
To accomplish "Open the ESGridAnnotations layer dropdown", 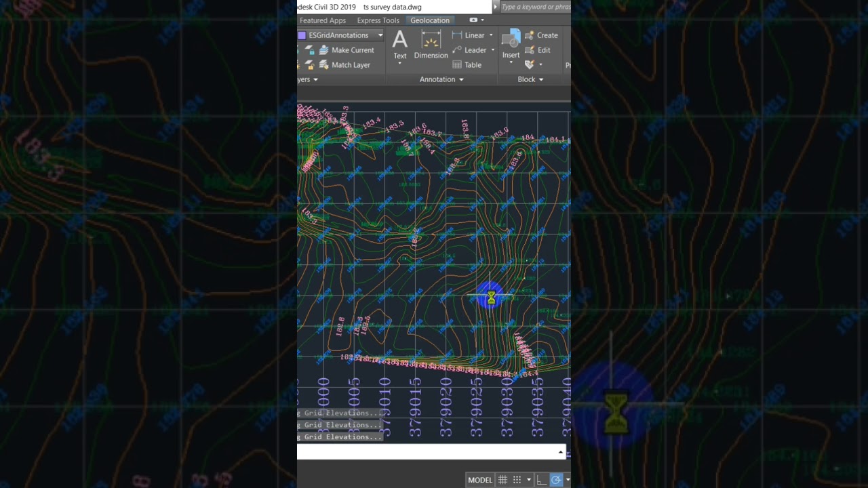I will click(380, 35).
